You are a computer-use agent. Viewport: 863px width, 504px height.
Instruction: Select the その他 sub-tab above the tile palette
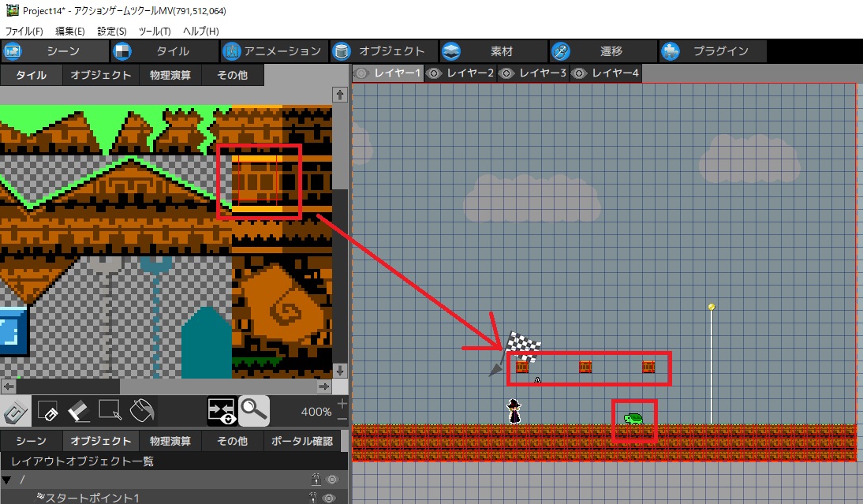pyautogui.click(x=233, y=75)
